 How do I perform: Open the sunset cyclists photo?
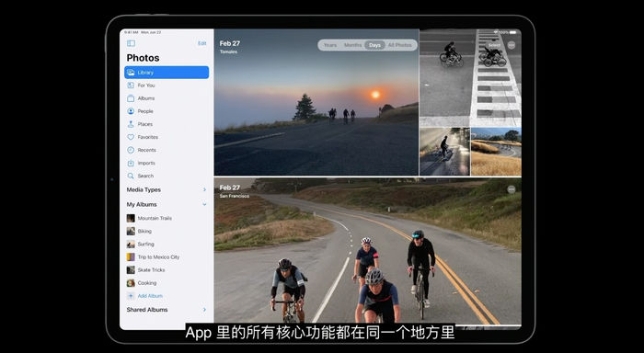coord(316,103)
